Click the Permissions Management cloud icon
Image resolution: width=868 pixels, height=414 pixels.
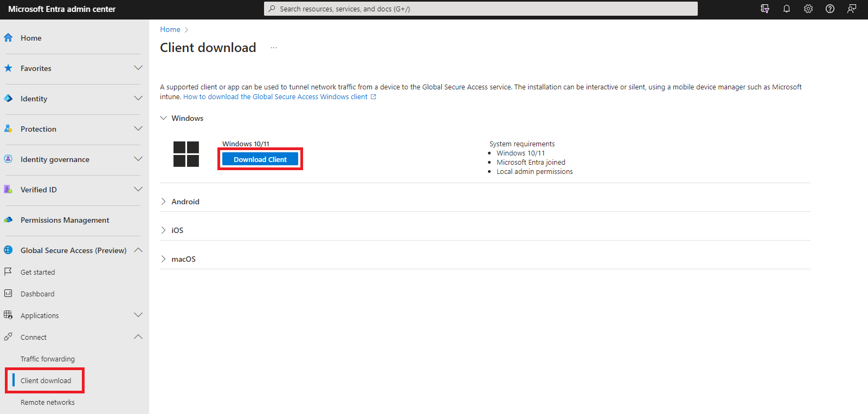[x=8, y=220]
